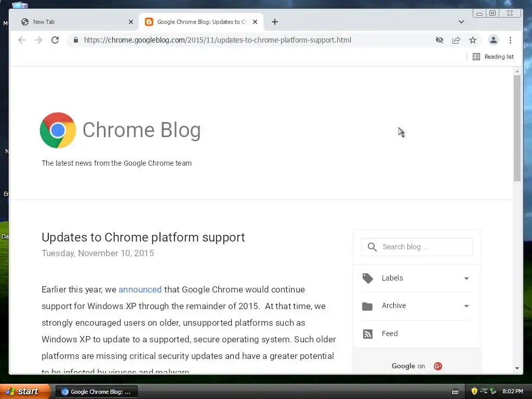Reload the Chrome Blog page
The height and width of the screenshot is (399, 532).
coord(55,40)
